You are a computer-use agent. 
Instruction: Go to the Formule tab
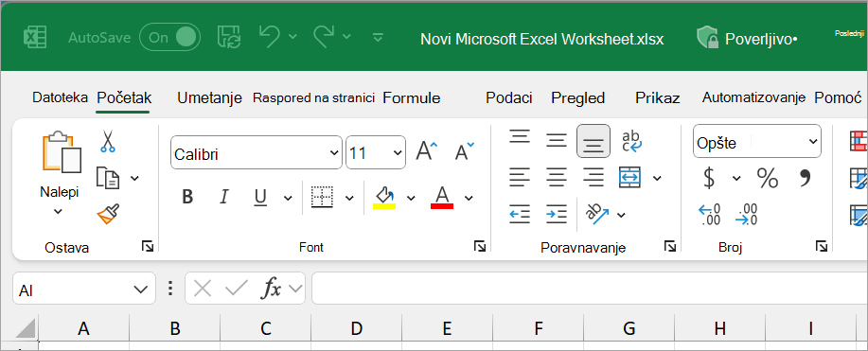coord(412,98)
